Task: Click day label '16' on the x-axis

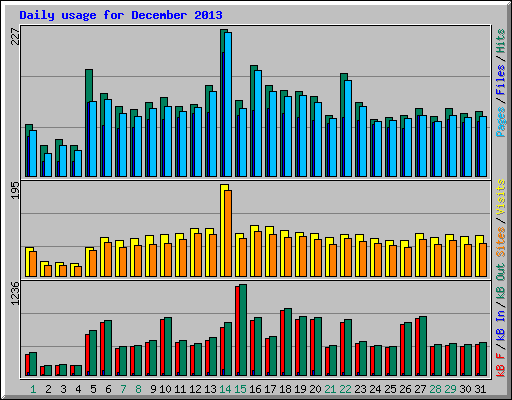Action: pyautogui.click(x=255, y=389)
